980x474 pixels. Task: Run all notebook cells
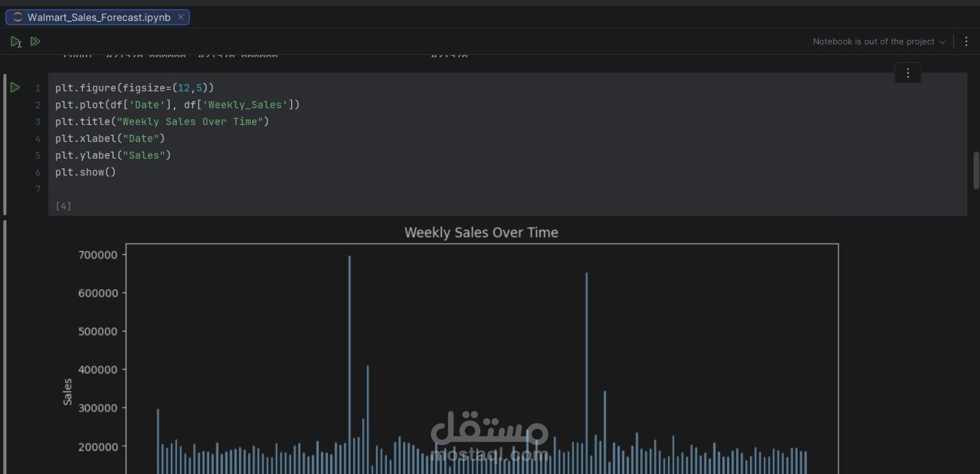pyautogui.click(x=35, y=42)
